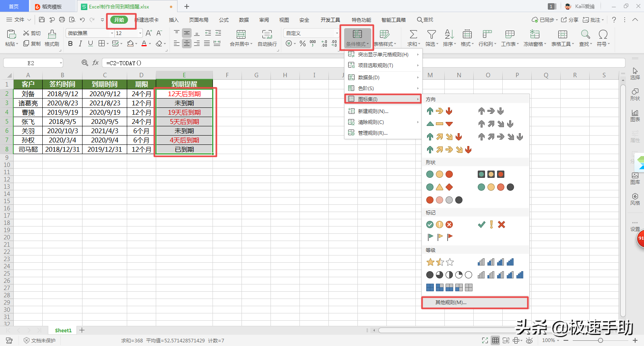
Task: Switch to page break preview view
Action: tap(506, 340)
